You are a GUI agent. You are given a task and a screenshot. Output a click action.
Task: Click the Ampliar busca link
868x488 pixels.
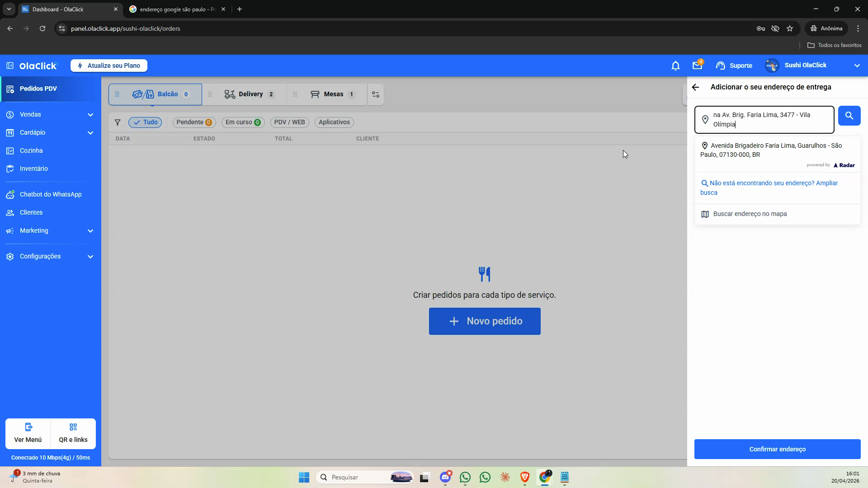769,188
